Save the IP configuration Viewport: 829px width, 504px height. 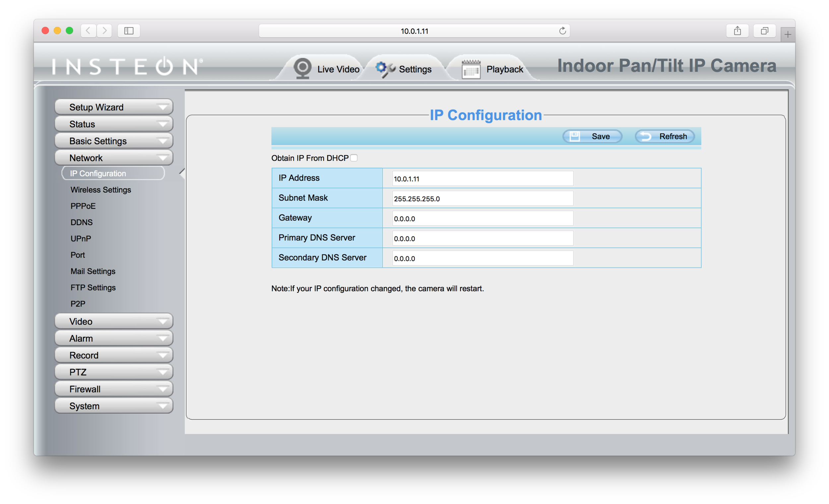[x=592, y=136]
